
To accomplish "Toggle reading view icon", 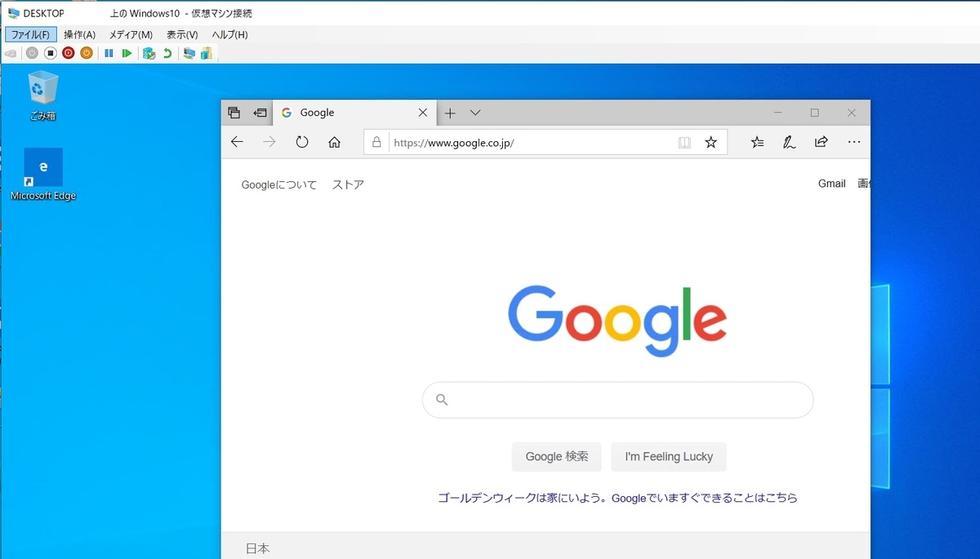I will pyautogui.click(x=684, y=142).
